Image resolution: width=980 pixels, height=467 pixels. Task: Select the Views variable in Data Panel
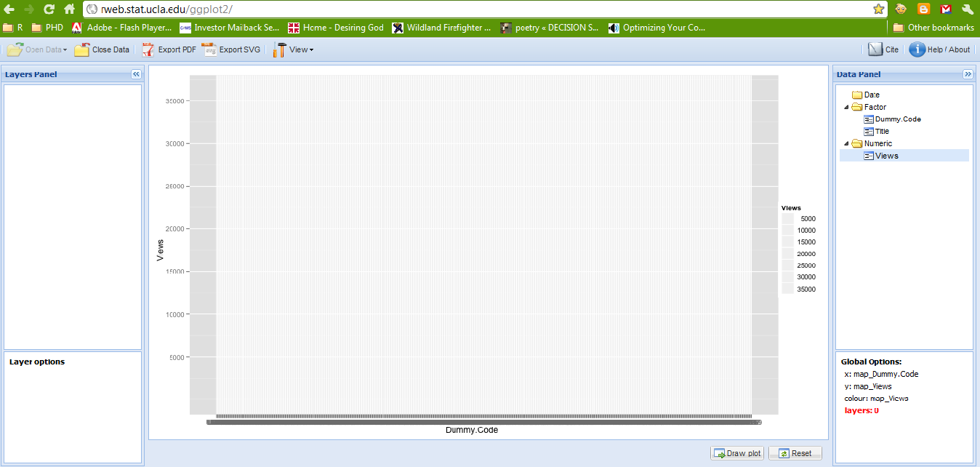(x=886, y=156)
